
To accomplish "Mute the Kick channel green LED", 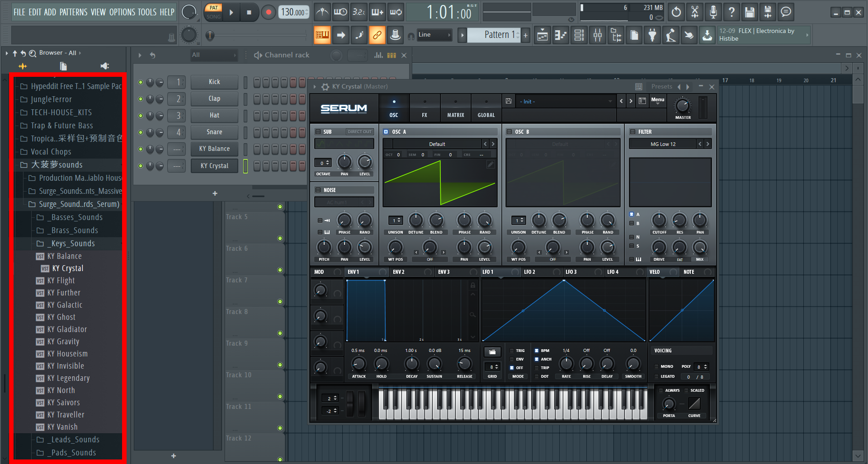I will pyautogui.click(x=141, y=82).
